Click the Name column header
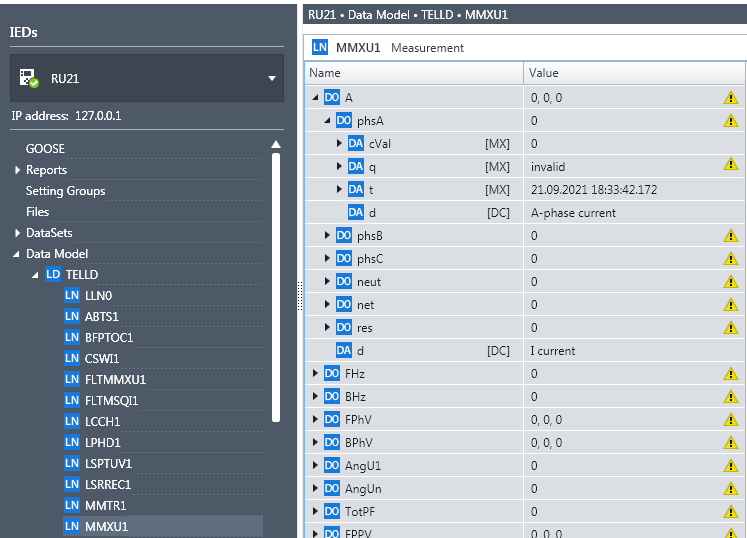 coord(325,73)
